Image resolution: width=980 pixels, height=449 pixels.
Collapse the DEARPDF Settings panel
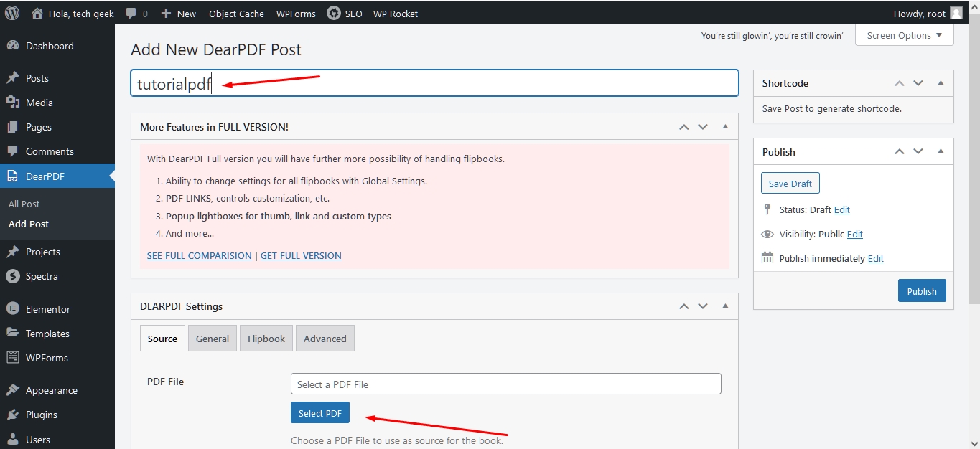click(x=725, y=306)
